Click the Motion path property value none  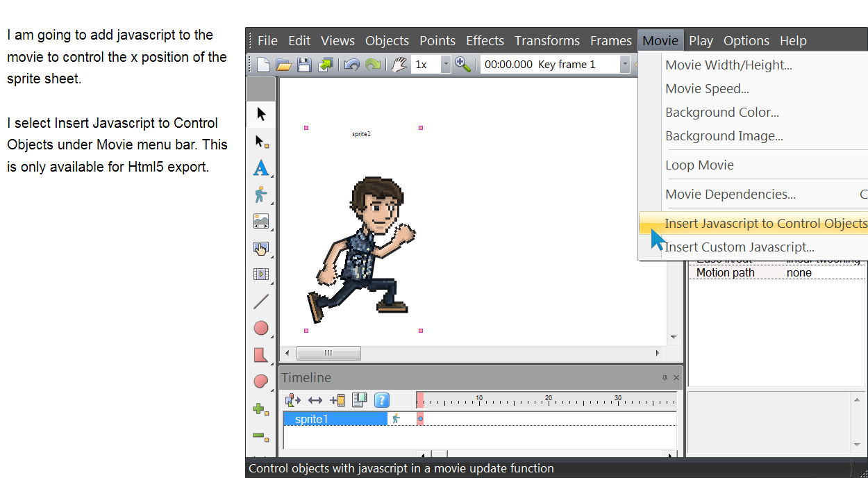click(799, 273)
